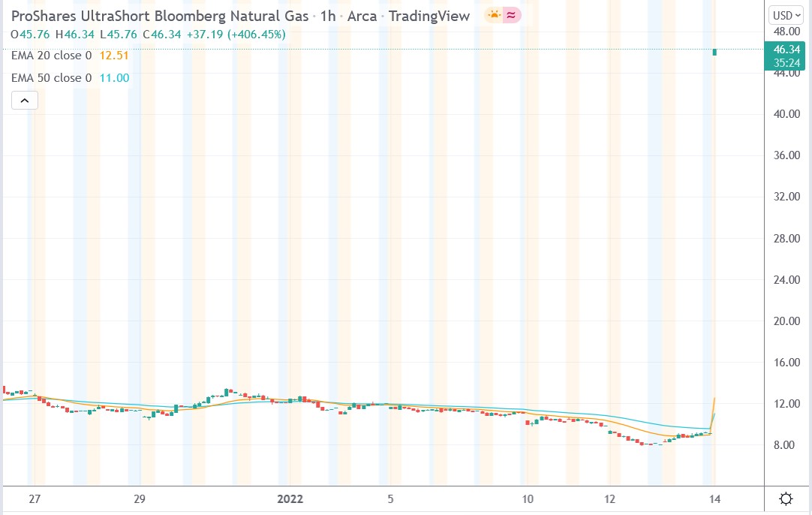Click 12.00 on the price axis

(x=786, y=404)
